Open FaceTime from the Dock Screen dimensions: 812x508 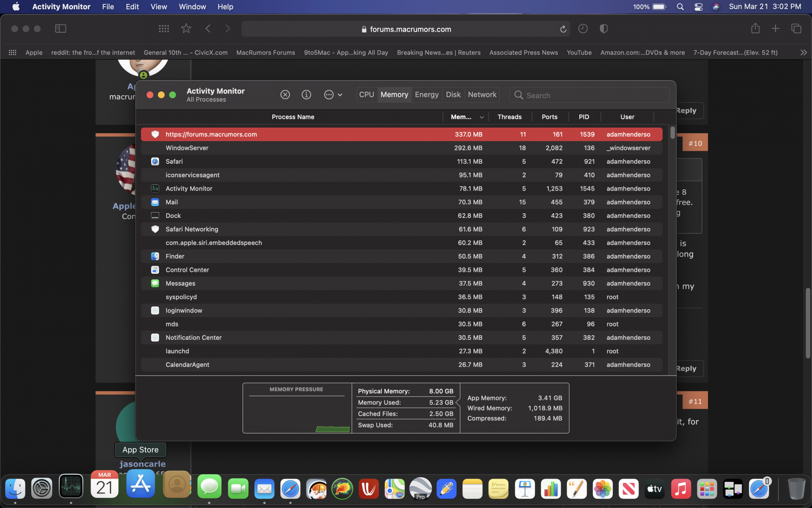tap(238, 488)
